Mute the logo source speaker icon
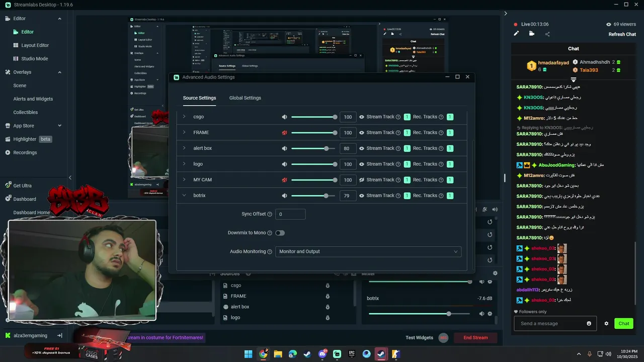This screenshot has width=644, height=362. 284,164
